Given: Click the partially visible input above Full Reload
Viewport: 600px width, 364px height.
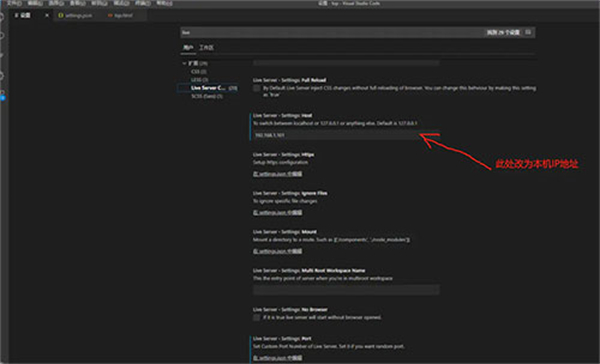Looking at the screenshot, I should tap(346, 63).
